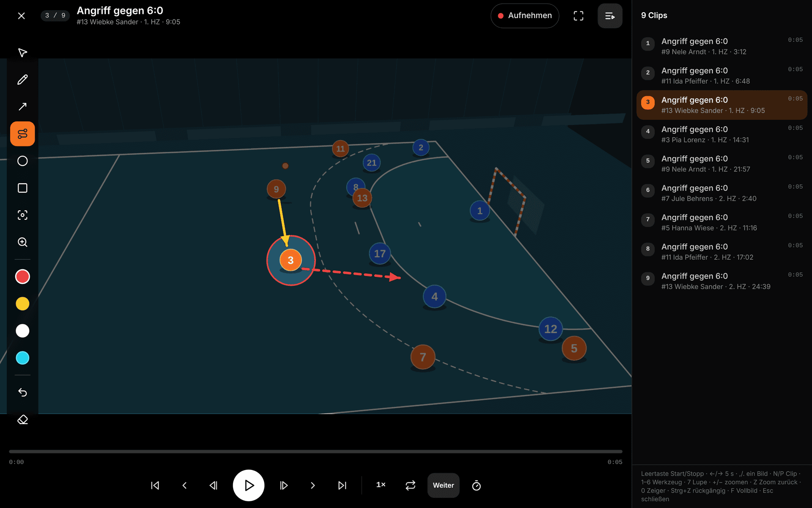
Task: Open clip 8 Ida Pfeiffer 17:02
Action: click(722, 252)
